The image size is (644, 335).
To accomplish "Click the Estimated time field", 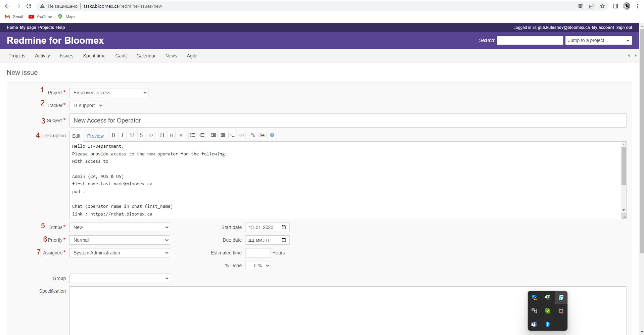I will pos(258,253).
